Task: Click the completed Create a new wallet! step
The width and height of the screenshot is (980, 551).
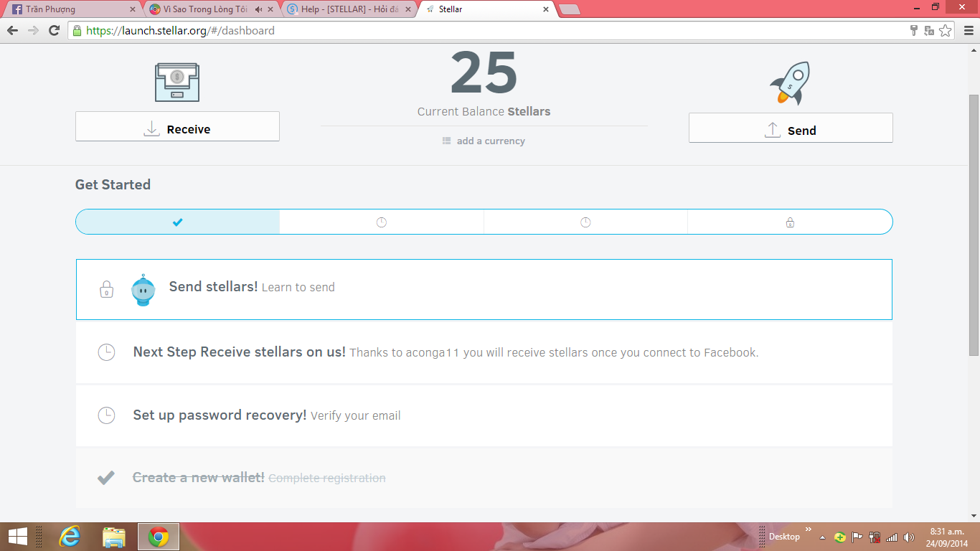Action: click(x=484, y=478)
